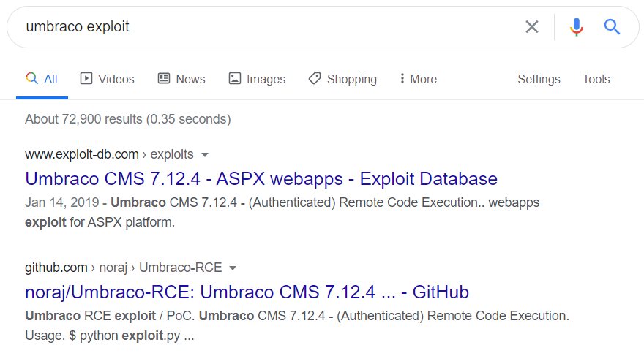Viewport: 644px width, 356px height.
Task: Click Tools to show search filters
Action: 596,79
